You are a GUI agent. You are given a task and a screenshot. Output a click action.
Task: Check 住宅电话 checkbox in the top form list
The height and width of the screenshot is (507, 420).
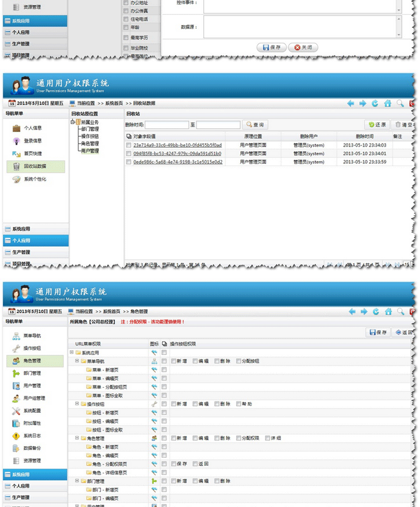coord(126,19)
